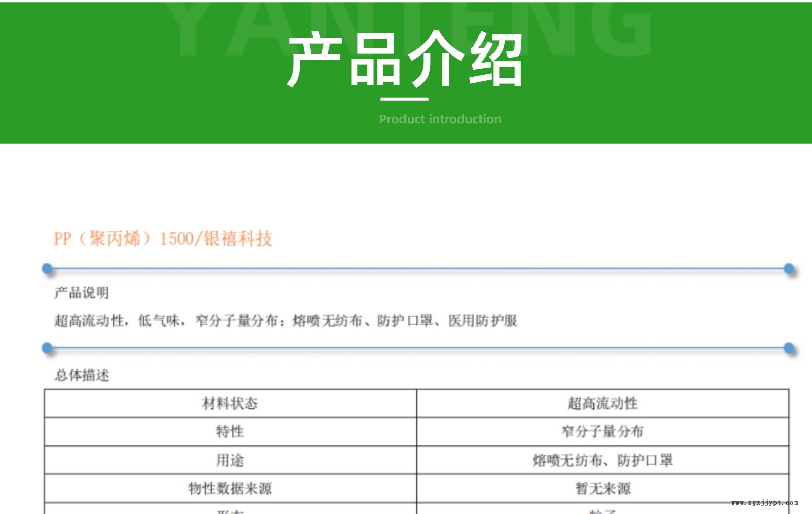This screenshot has height=514, width=812.
Task: Click the 产品说明 section label
Action: click(82, 293)
